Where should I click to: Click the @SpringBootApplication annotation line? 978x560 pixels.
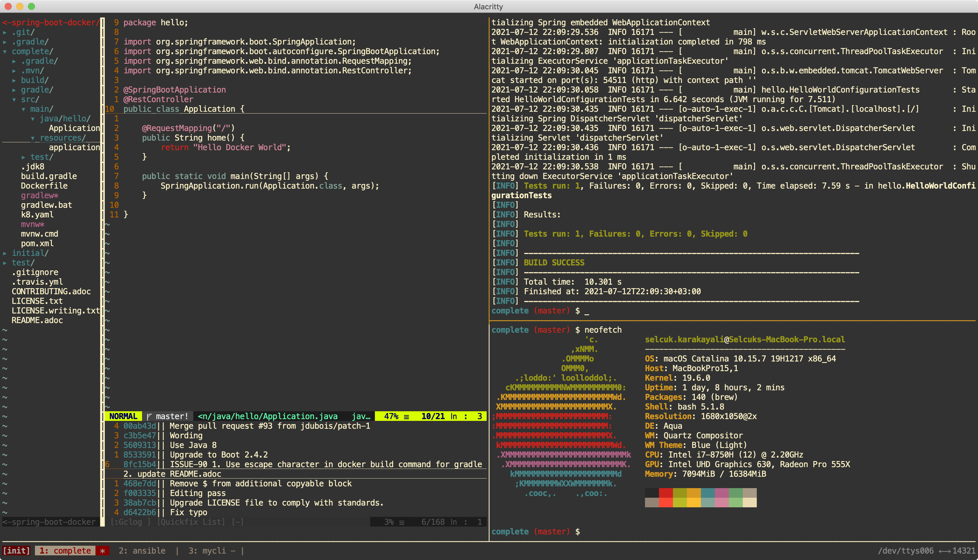175,90
